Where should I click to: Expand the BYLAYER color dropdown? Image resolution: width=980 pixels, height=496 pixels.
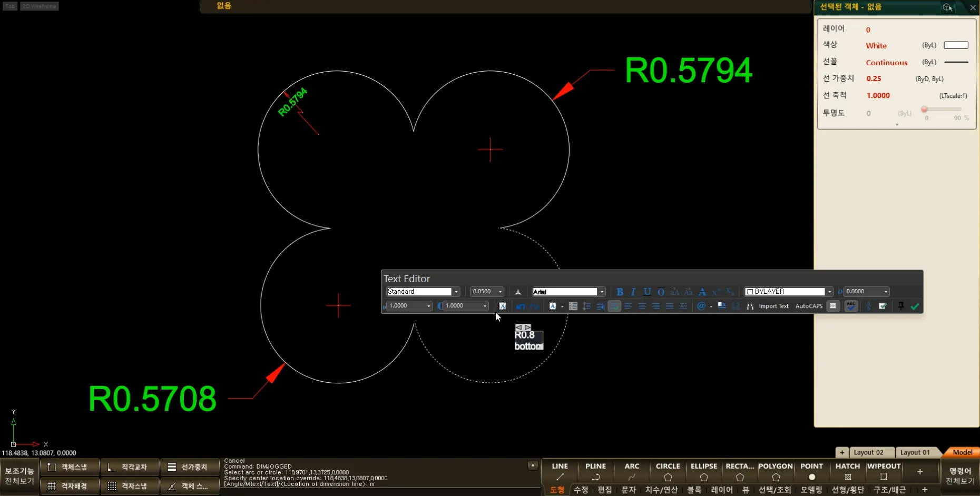pyautogui.click(x=829, y=292)
